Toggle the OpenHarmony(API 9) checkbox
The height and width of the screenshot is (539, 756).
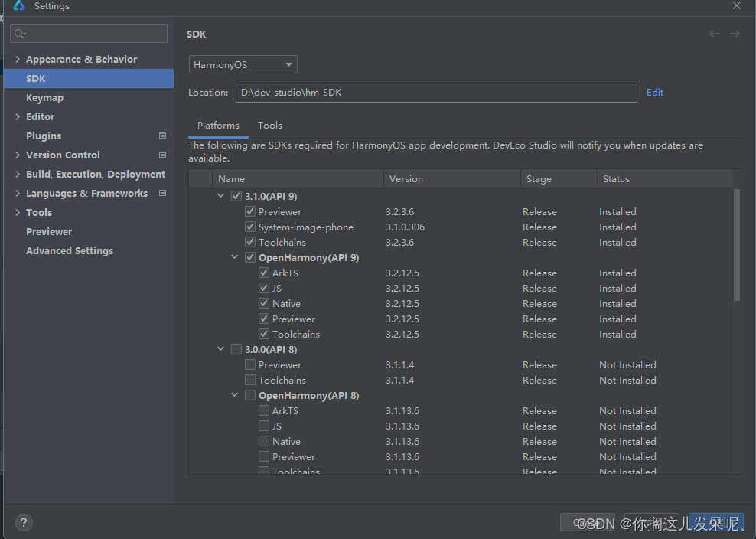[x=249, y=258]
